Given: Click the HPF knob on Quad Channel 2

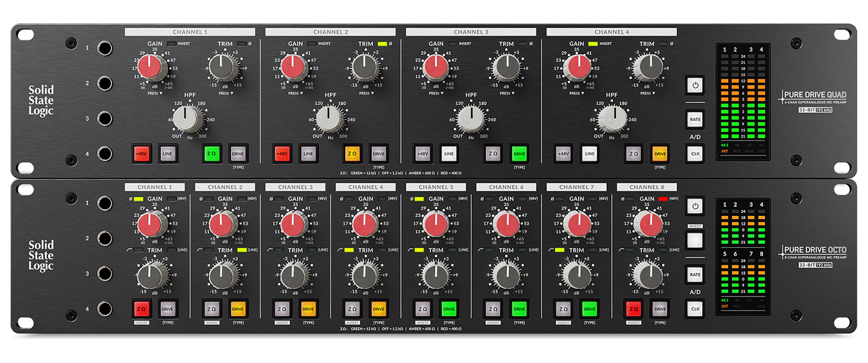Looking at the screenshot, I should pyautogui.click(x=329, y=119).
